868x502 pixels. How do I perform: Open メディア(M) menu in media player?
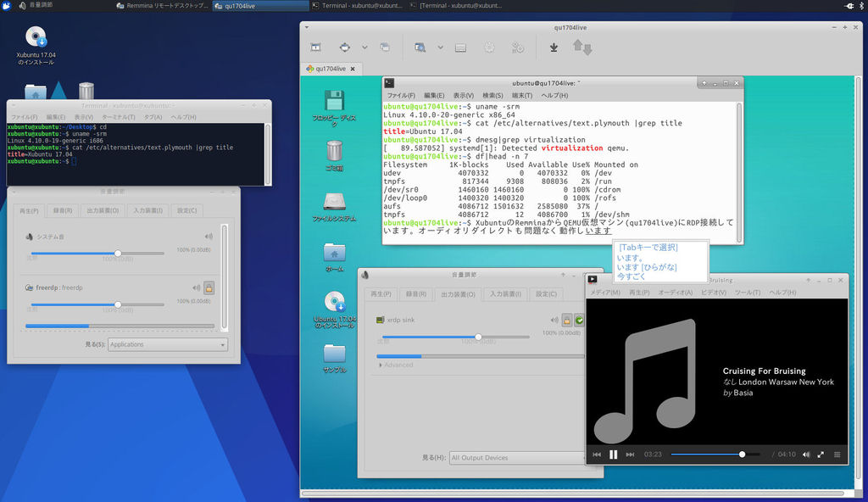pyautogui.click(x=604, y=293)
